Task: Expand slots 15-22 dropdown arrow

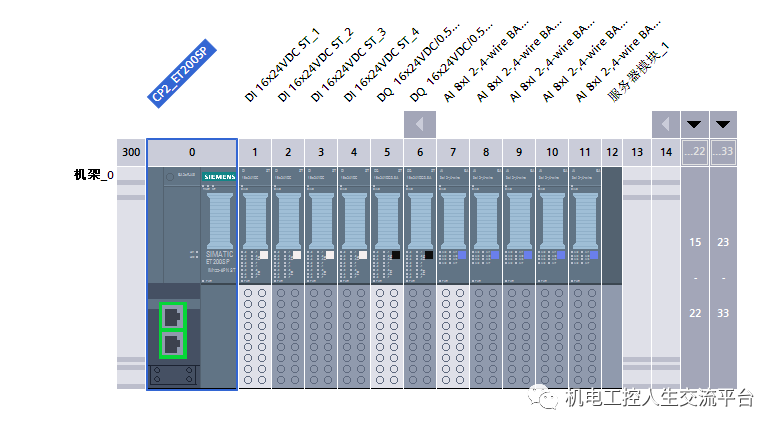Action: tap(695, 124)
